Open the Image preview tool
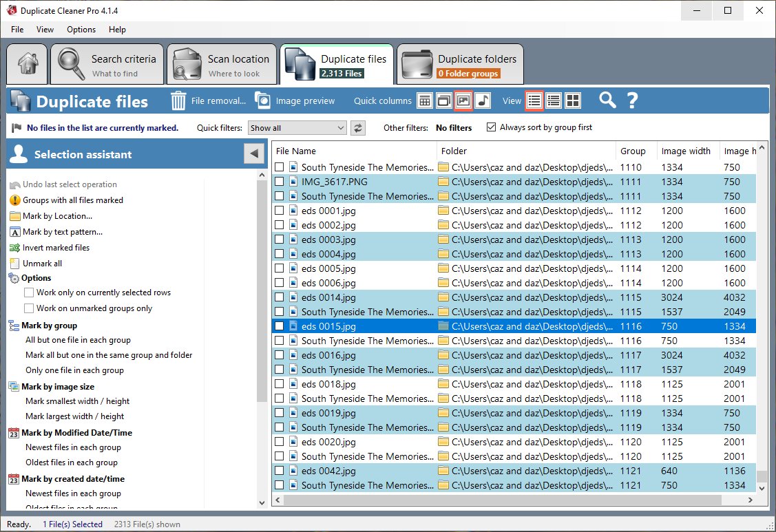The width and height of the screenshot is (776, 532). [x=295, y=101]
